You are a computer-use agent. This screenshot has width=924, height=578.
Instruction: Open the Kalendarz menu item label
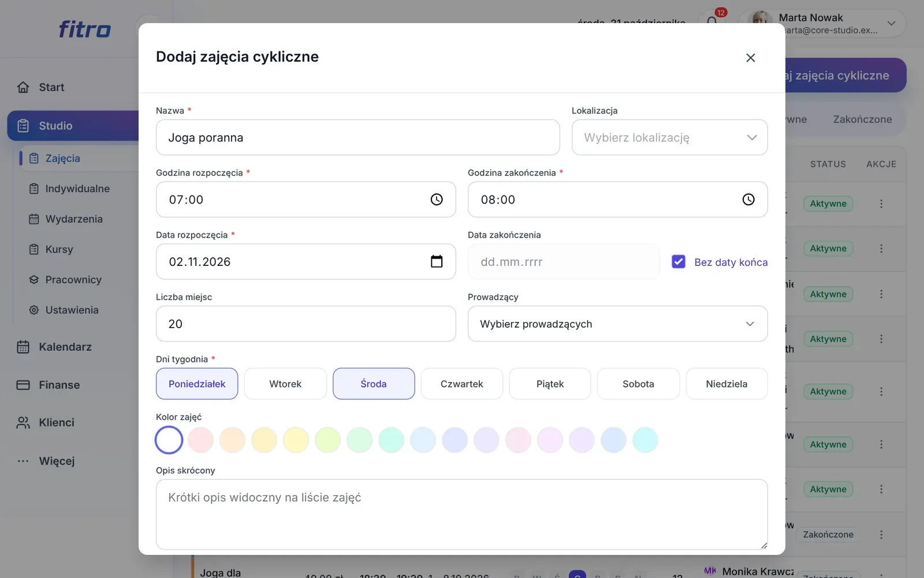65,347
